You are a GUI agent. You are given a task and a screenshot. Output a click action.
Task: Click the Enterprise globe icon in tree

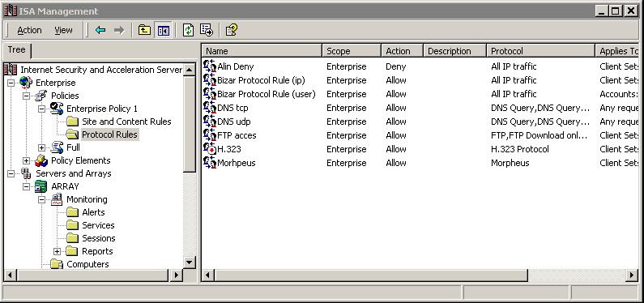pos(26,83)
